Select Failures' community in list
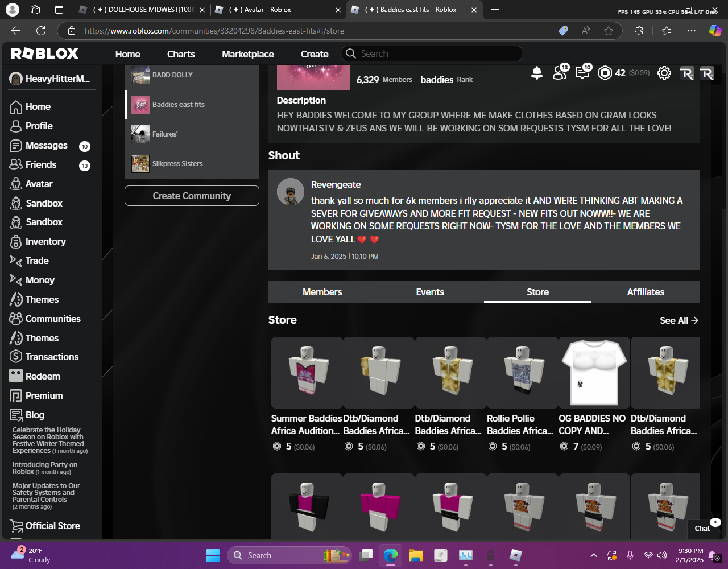This screenshot has width=728, height=569. 192,134
